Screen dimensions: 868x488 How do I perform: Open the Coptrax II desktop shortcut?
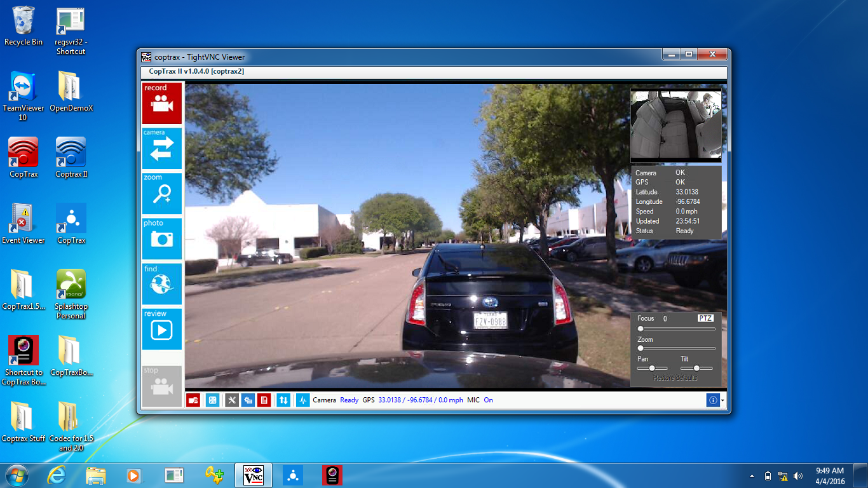(x=71, y=158)
